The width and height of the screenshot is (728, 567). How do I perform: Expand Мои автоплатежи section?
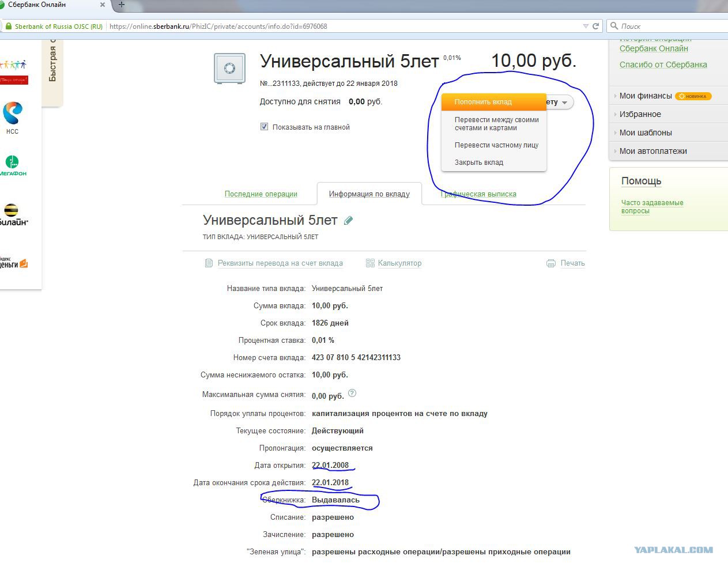coord(653,151)
